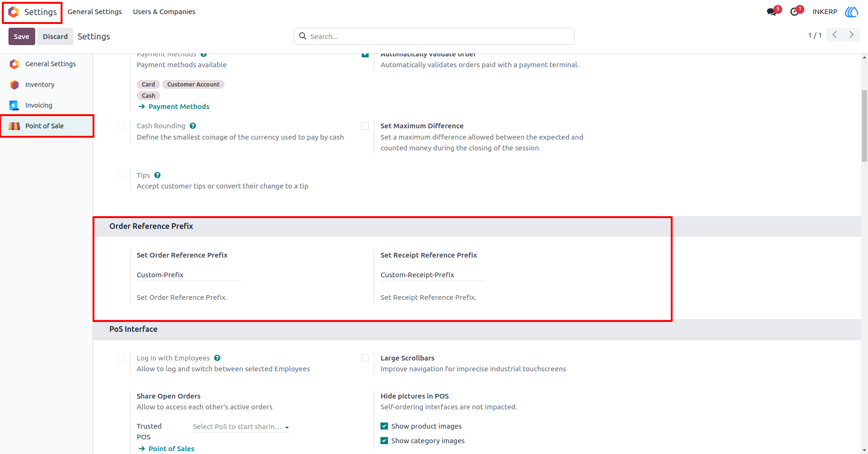The image size is (868, 454).
Task: Click the Custom-Prefix order reference field
Action: [x=189, y=275]
